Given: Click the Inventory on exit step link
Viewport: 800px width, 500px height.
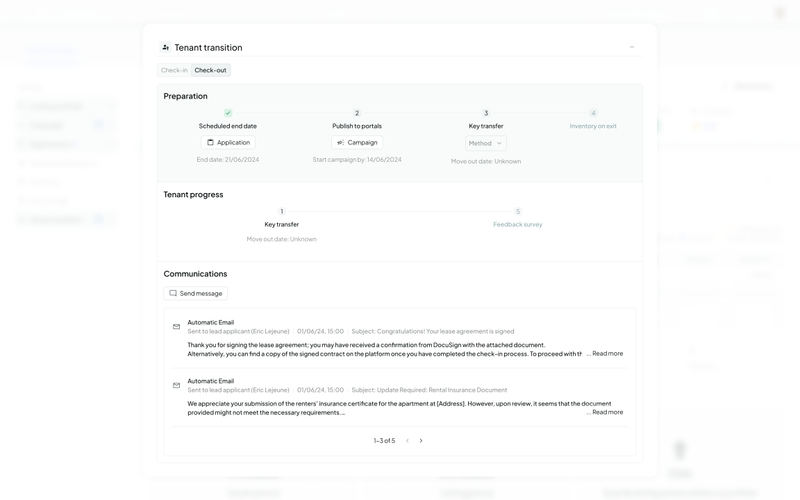Looking at the screenshot, I should pyautogui.click(x=593, y=126).
